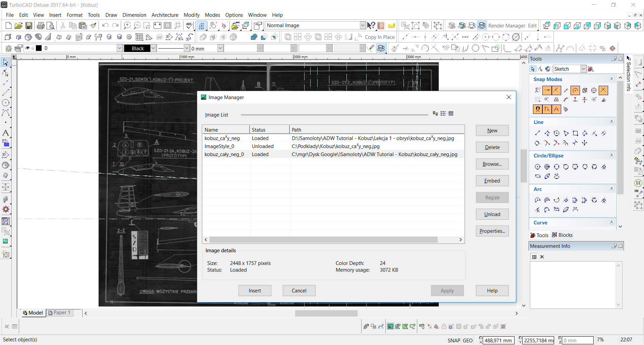Click the Open file folder icon
Viewport: 644px width, 345px height.
point(19,25)
